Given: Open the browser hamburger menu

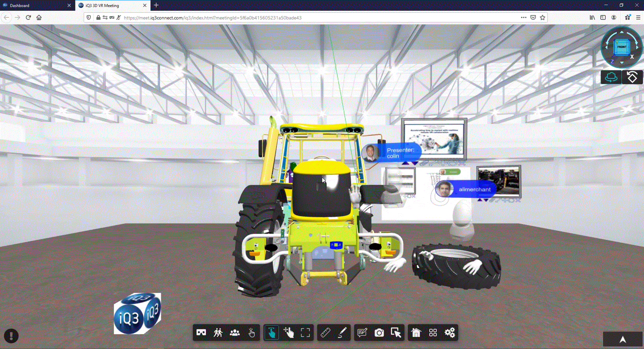Looking at the screenshot, I should [x=638, y=17].
